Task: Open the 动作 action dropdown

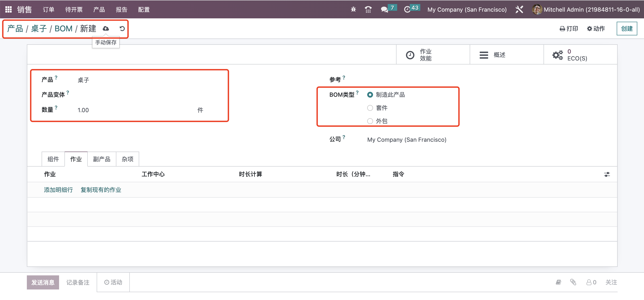Action: coord(596,29)
